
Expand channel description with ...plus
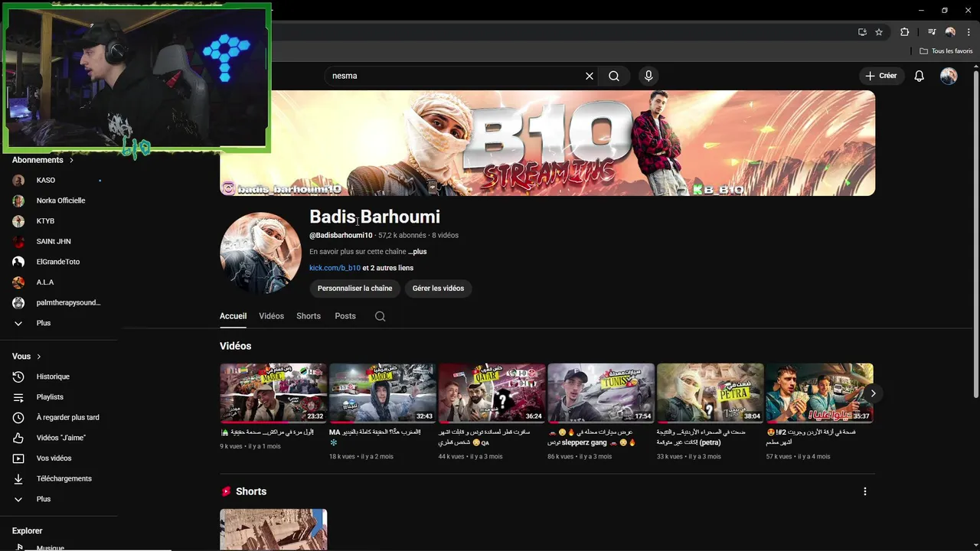[417, 252]
